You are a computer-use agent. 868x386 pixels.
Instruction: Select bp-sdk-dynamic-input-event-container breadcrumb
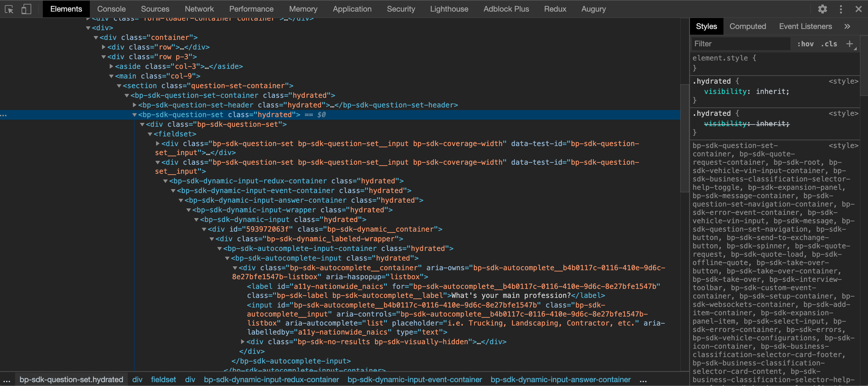[x=414, y=379]
